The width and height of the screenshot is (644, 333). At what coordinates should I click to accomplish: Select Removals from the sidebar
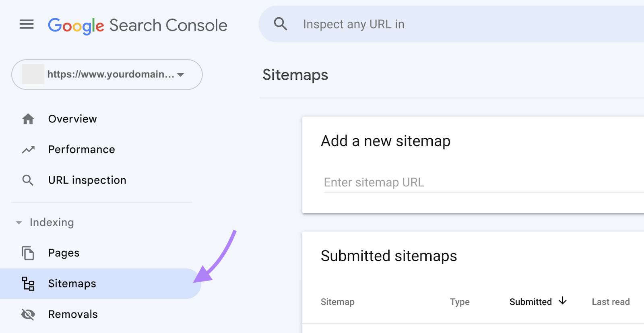[x=73, y=314]
